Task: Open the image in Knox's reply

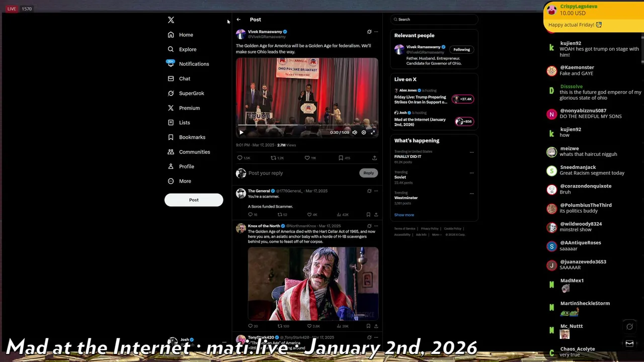Action: (313, 284)
